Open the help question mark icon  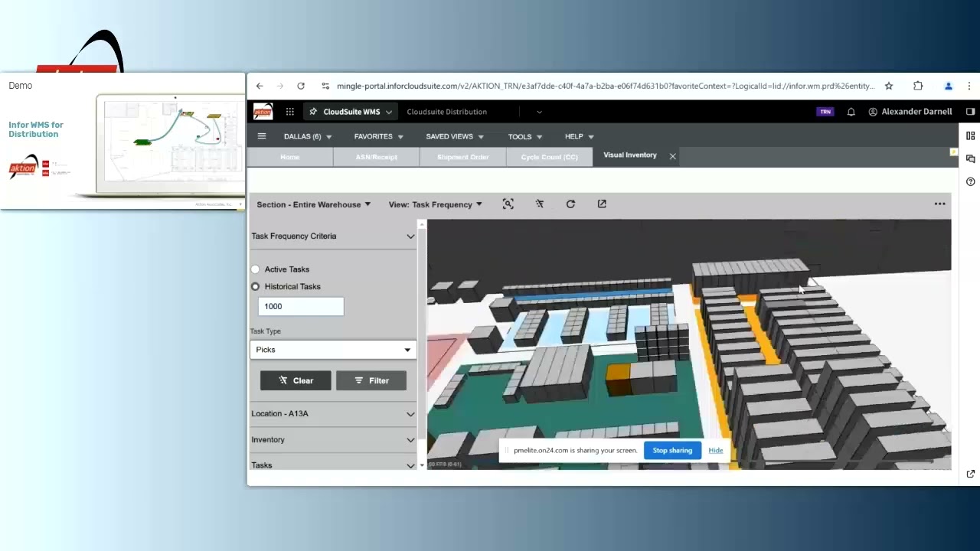point(970,181)
